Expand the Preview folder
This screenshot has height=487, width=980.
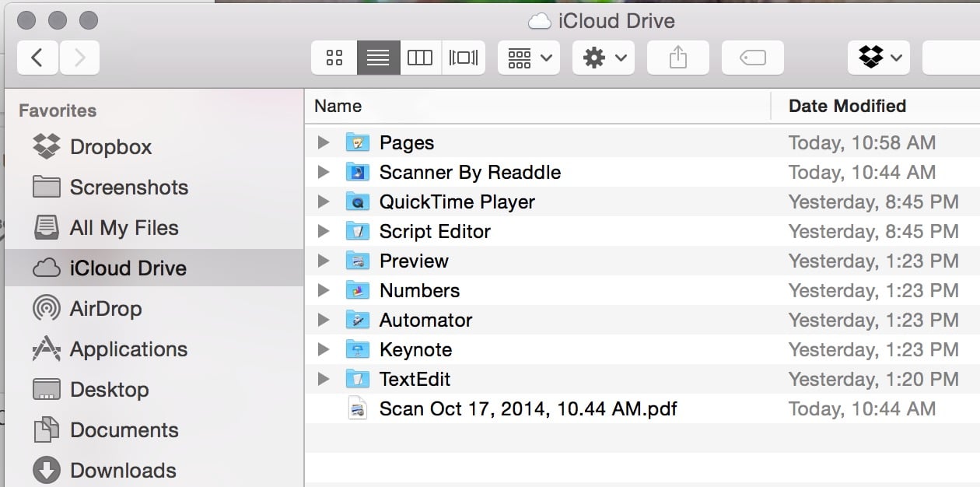(x=324, y=261)
